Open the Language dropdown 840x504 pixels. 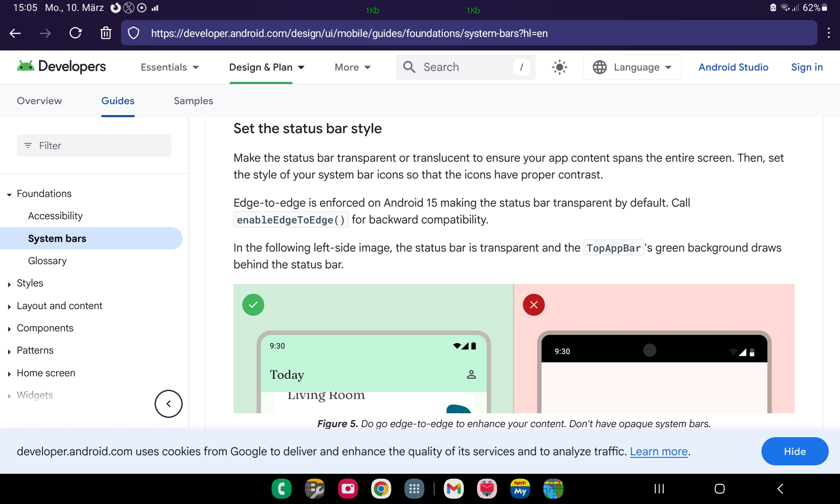click(x=632, y=67)
